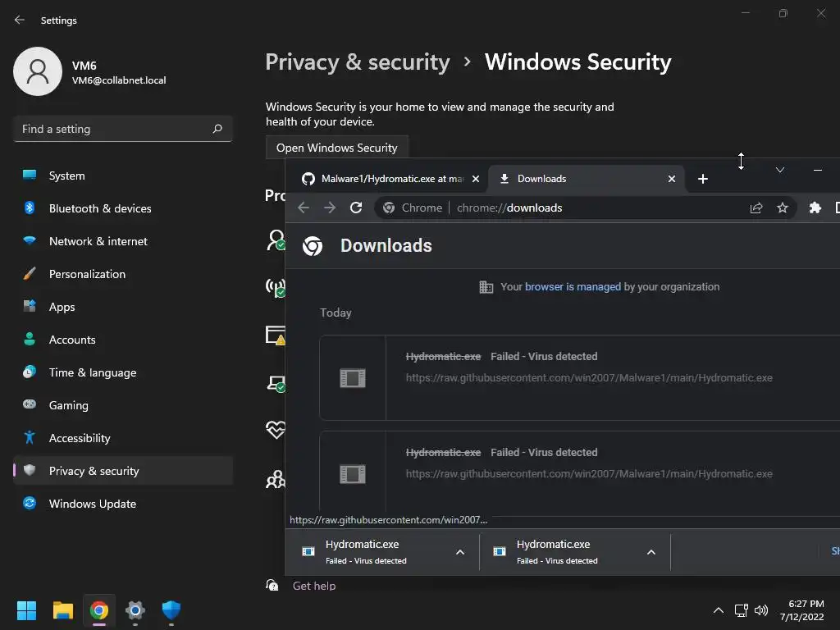This screenshot has width=840, height=630.
Task: Open the Chrome extensions puzzle icon
Action: 815,208
